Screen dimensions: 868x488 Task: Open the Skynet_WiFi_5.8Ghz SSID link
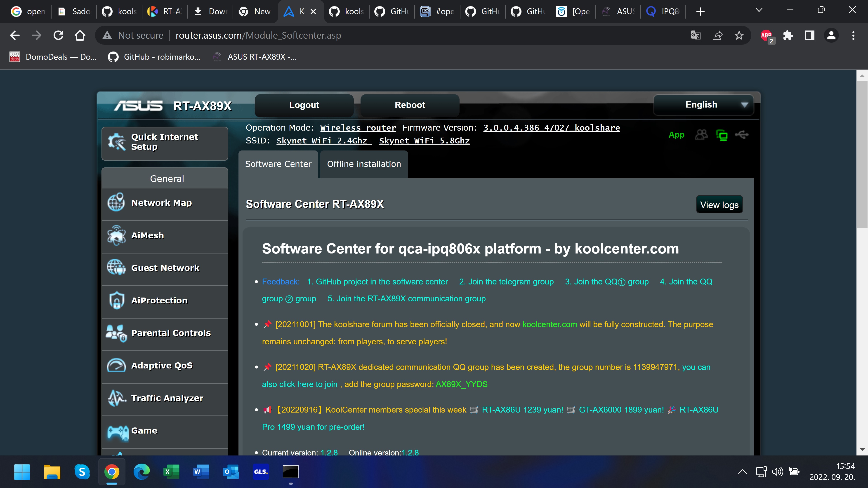(x=424, y=141)
